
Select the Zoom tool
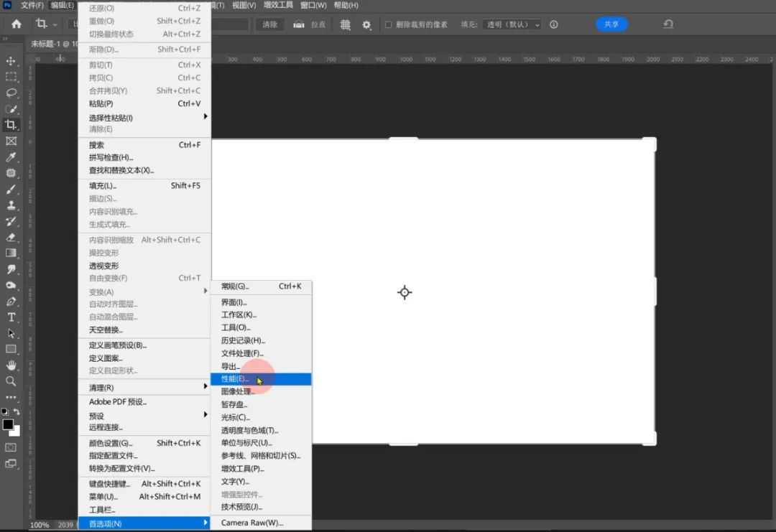click(11, 381)
